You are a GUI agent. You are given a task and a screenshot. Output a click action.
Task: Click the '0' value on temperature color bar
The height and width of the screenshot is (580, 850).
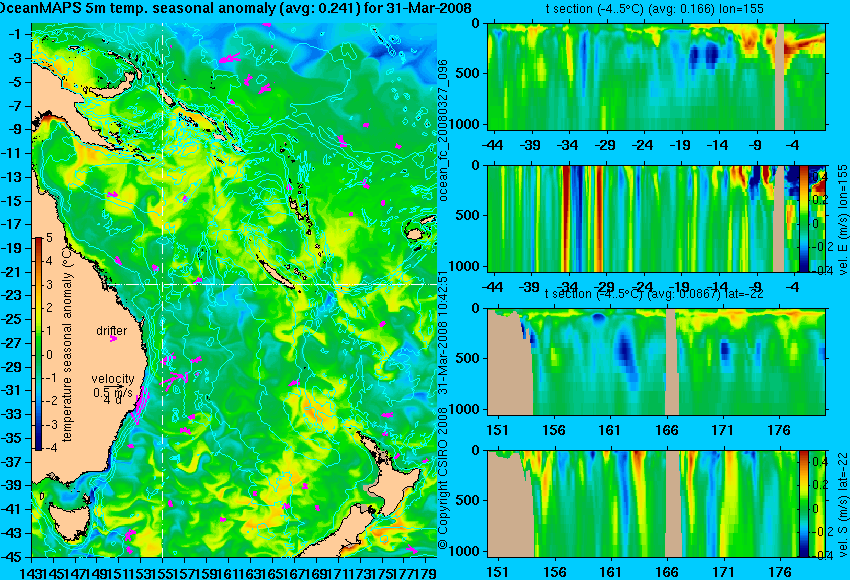[50, 355]
